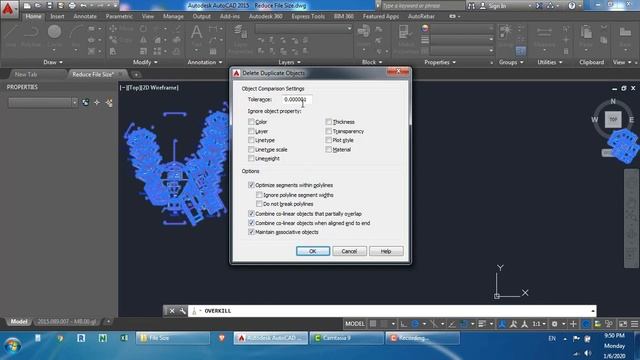The height and width of the screenshot is (360, 640).
Task: Expand the Utilities panel dropdown
Action: pyautogui.click(x=550, y=62)
